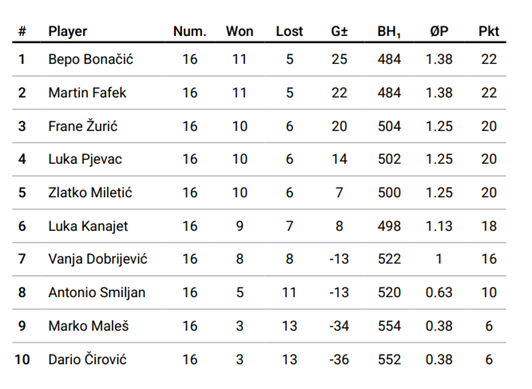Click Vanja Dobrijević's name

pyautogui.click(x=98, y=259)
